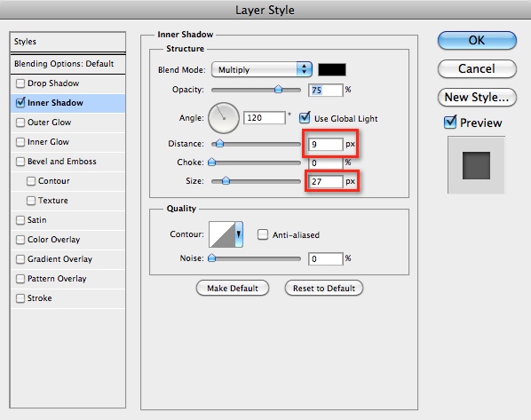Select Blending Options: Default
531x420 pixels.
coord(68,64)
